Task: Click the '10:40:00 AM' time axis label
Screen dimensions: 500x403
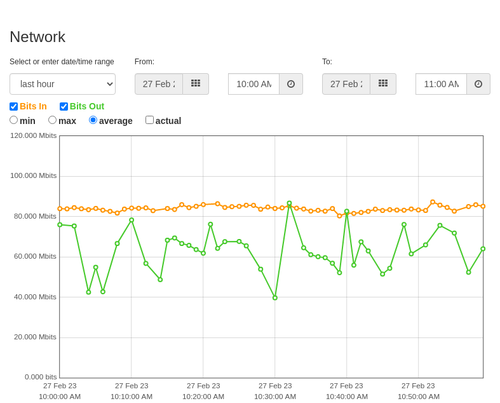Action: coord(347,397)
